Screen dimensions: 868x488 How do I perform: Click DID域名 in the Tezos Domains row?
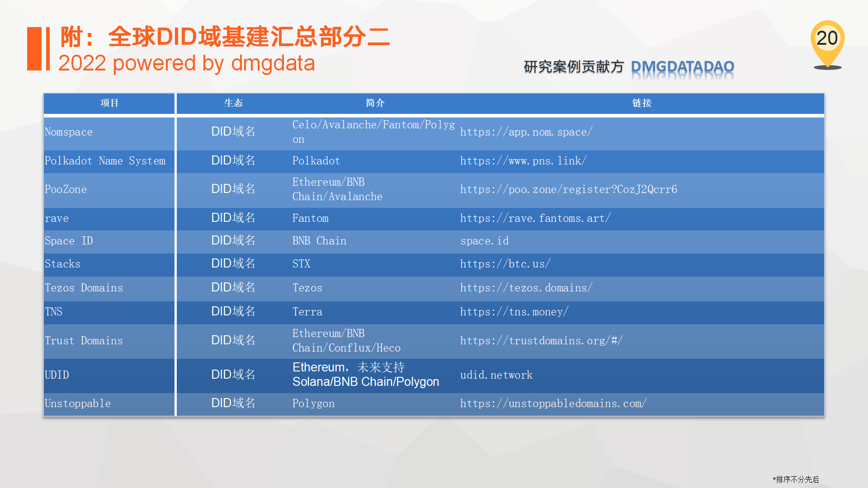233,287
